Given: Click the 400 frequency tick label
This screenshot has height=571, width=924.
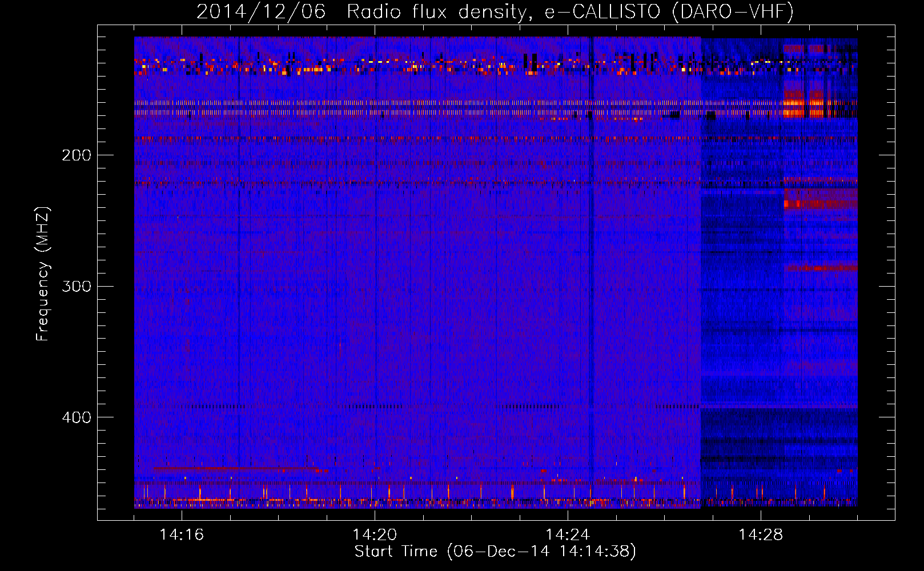Looking at the screenshot, I should pyautogui.click(x=77, y=417).
